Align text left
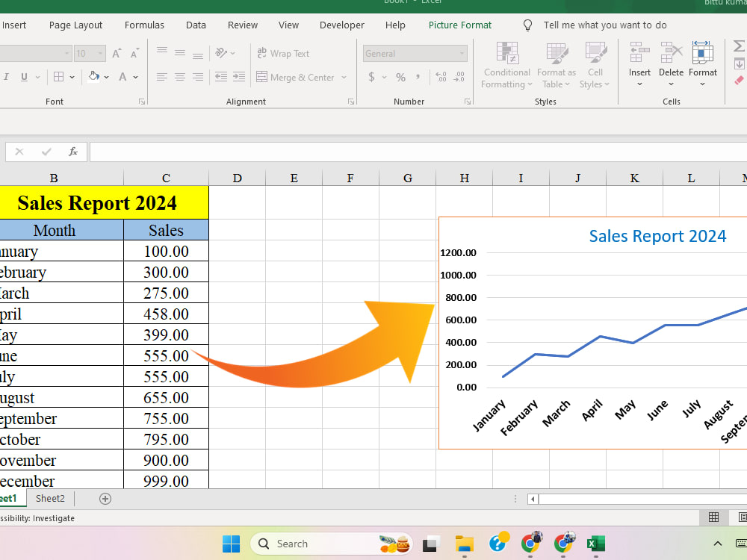This screenshot has width=747, height=560. pyautogui.click(x=162, y=77)
